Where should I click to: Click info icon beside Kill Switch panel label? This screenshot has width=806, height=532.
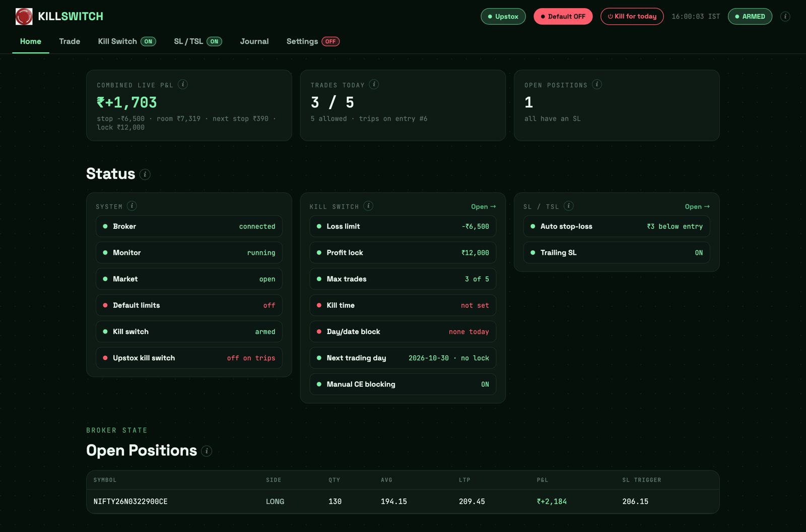tap(368, 206)
